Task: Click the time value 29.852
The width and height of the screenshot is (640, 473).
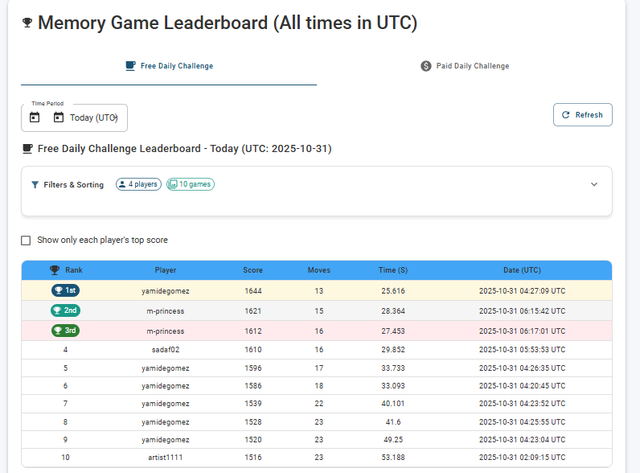Action: coord(393,350)
